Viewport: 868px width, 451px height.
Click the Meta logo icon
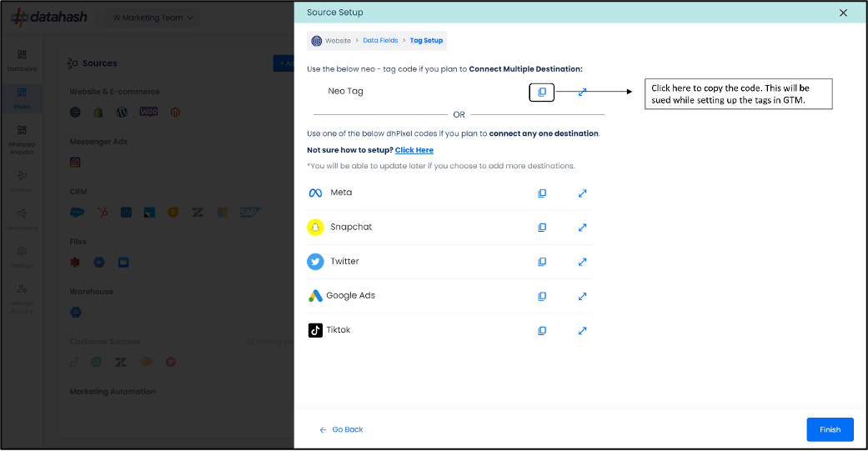pyautogui.click(x=315, y=193)
